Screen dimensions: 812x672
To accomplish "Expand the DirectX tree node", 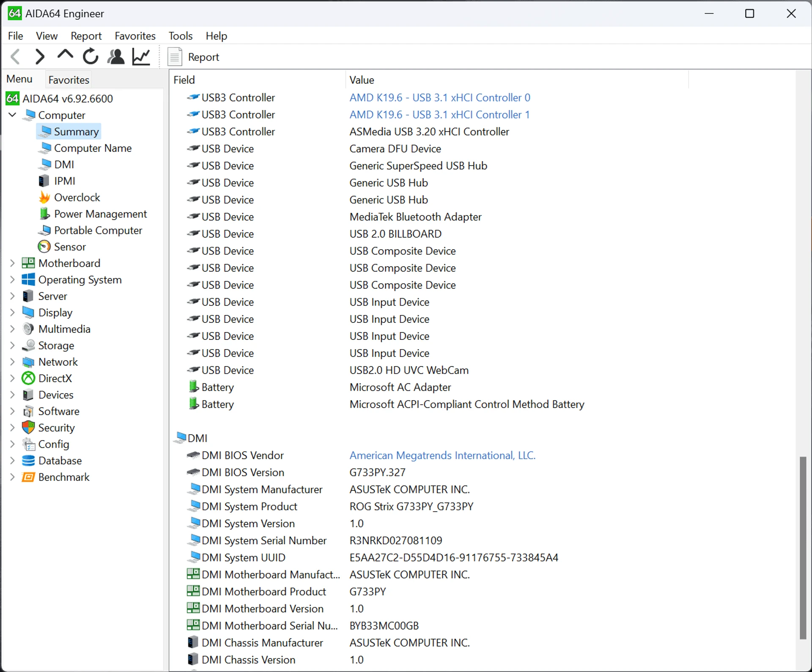I will 12,378.
